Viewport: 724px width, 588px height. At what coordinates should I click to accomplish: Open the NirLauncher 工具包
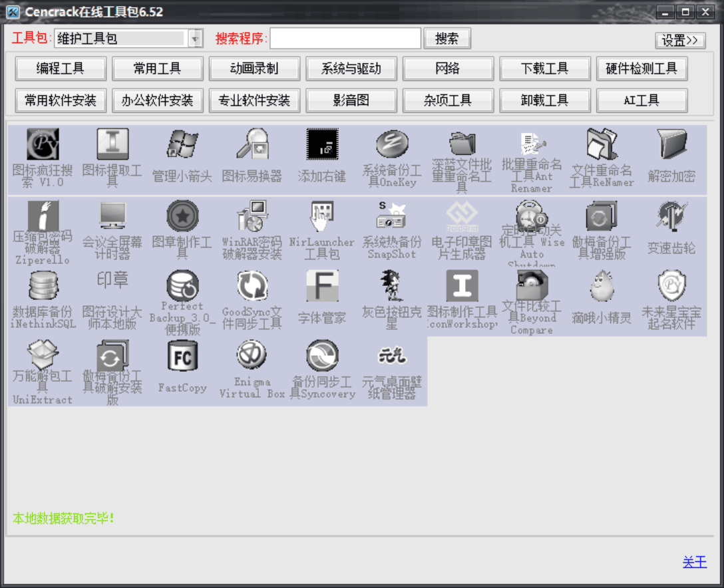click(x=322, y=216)
